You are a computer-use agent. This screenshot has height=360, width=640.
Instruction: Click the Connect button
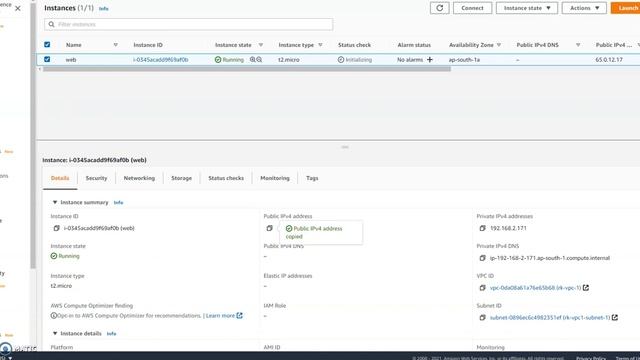pyautogui.click(x=472, y=8)
